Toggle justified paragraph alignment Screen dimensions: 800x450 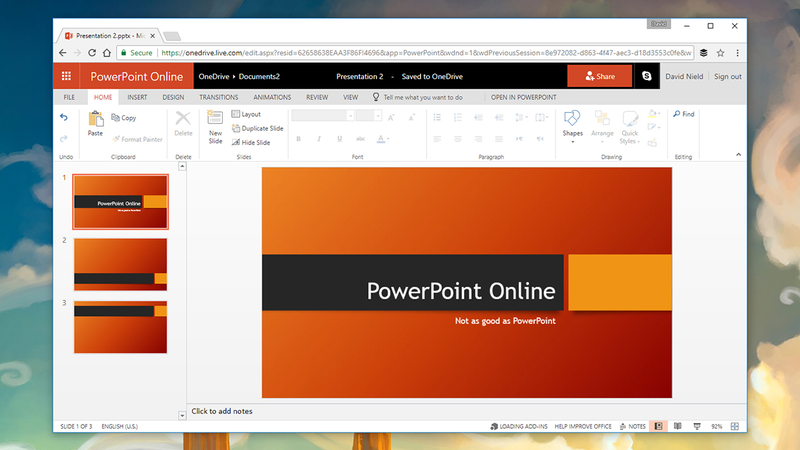498,139
